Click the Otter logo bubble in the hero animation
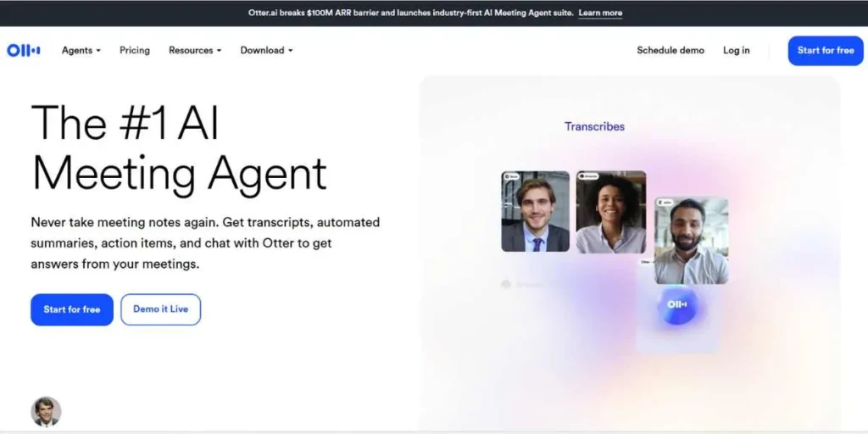This screenshot has width=868, height=434. (677, 304)
